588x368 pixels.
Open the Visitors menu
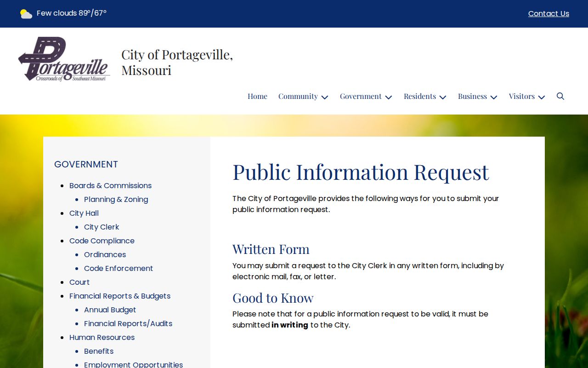point(522,96)
